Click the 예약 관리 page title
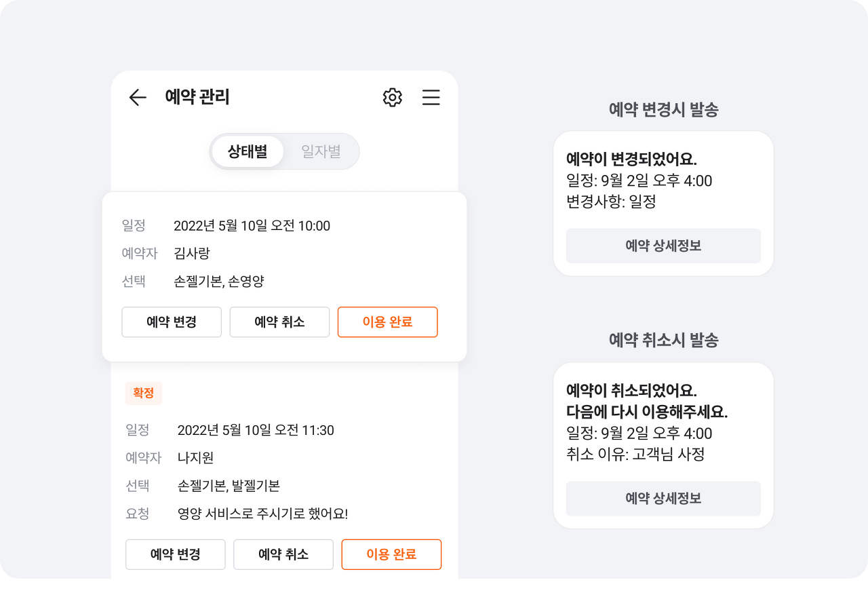The image size is (868, 595). coord(197,98)
